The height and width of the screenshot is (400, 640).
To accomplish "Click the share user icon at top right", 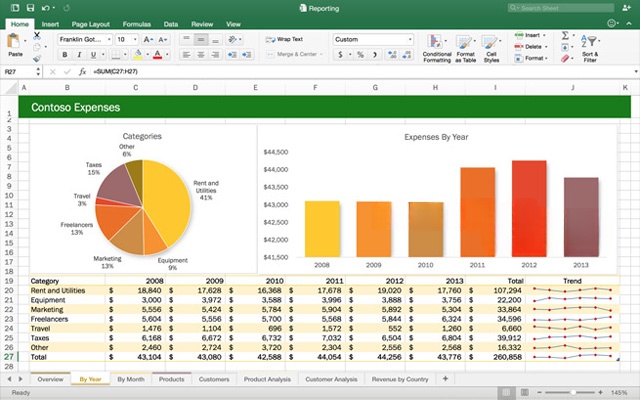I will tap(626, 8).
